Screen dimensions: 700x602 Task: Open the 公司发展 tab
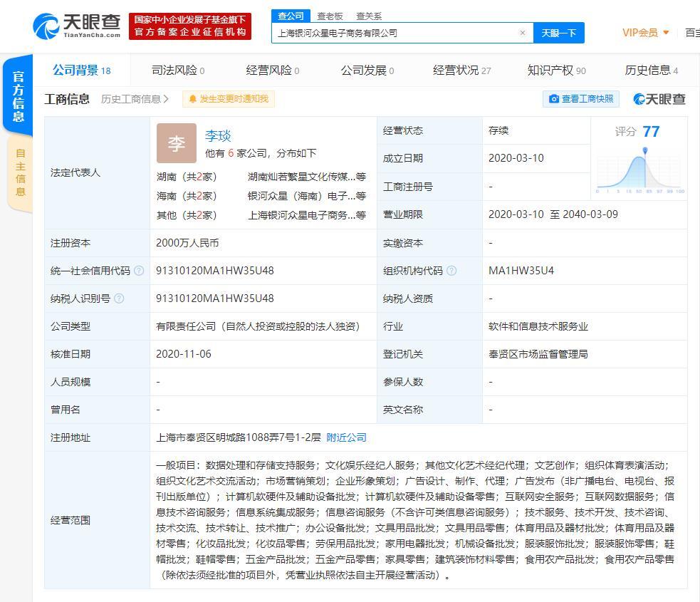[x=367, y=70]
